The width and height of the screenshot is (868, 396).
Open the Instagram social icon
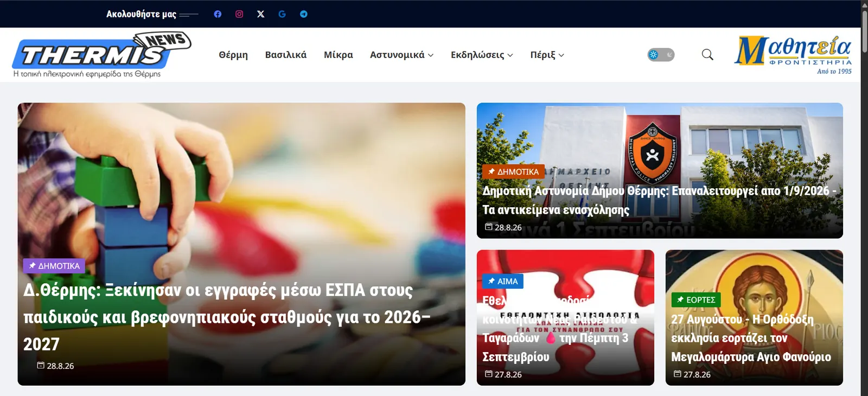[x=239, y=14]
